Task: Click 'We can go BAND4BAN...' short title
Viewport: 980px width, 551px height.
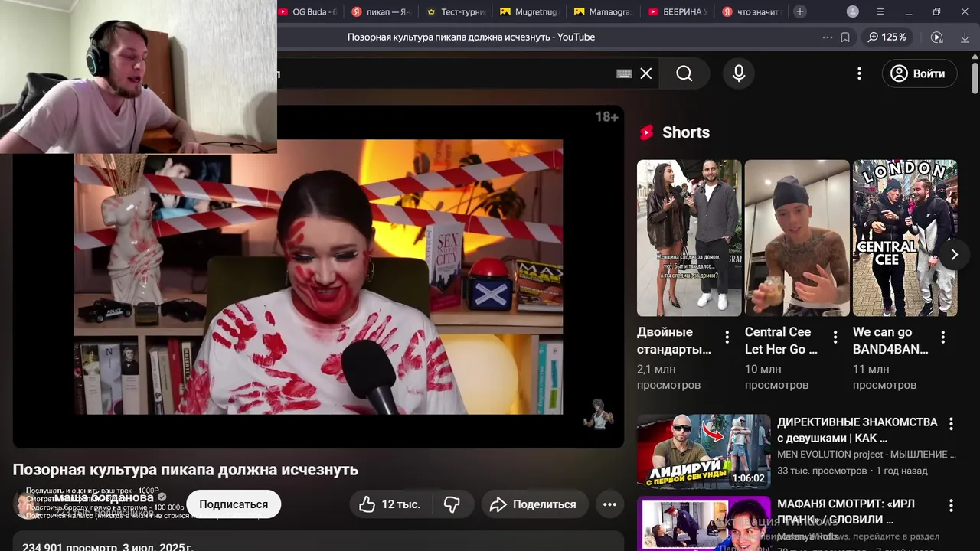Action: 890,341
